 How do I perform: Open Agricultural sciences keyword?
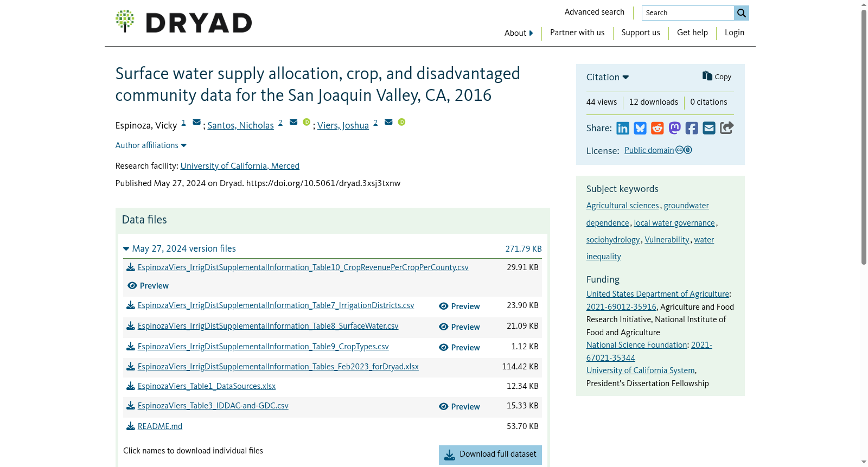623,206
